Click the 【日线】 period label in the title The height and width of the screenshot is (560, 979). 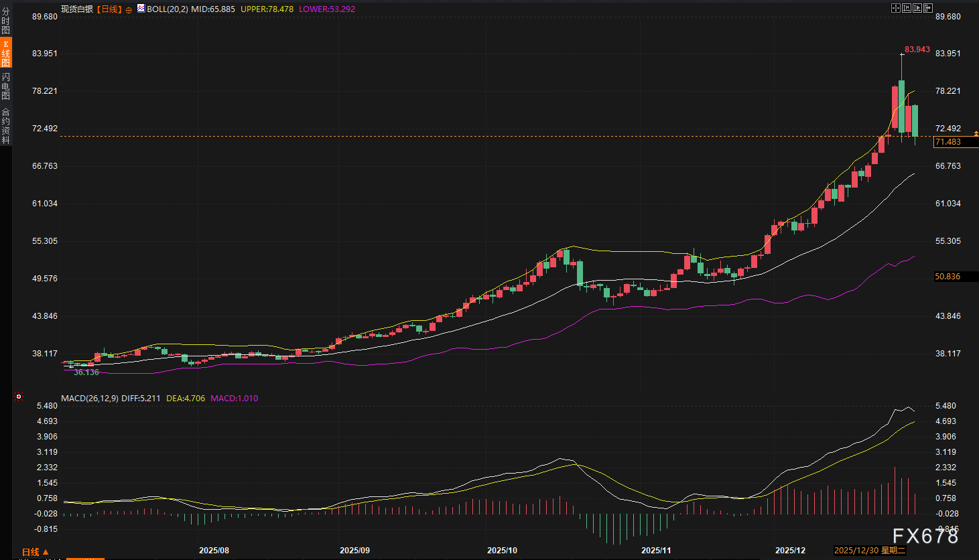pos(109,9)
